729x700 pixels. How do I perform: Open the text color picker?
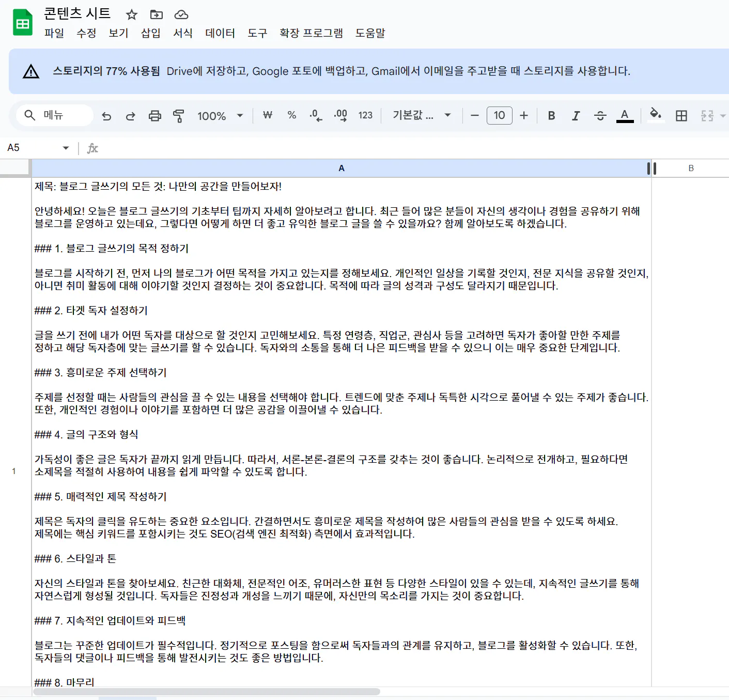(x=625, y=115)
